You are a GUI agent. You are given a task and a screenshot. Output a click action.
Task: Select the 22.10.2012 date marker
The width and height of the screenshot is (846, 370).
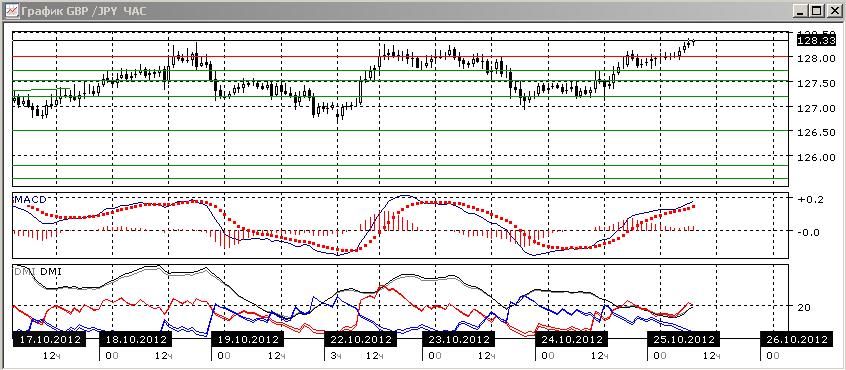tap(360, 339)
